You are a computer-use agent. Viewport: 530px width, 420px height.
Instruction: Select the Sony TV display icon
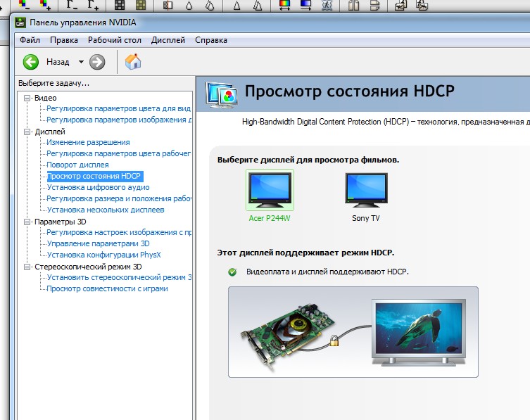pyautogui.click(x=365, y=191)
